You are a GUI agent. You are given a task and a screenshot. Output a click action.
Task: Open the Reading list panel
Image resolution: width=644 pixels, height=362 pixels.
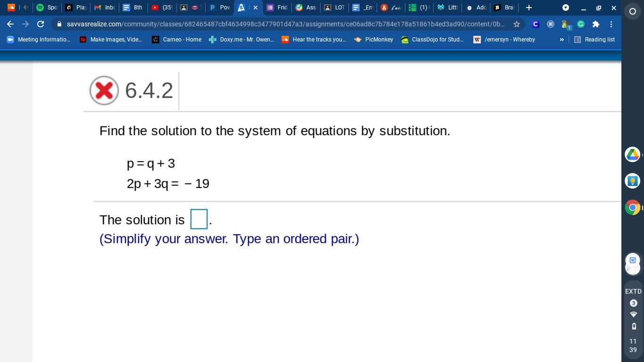click(x=594, y=40)
